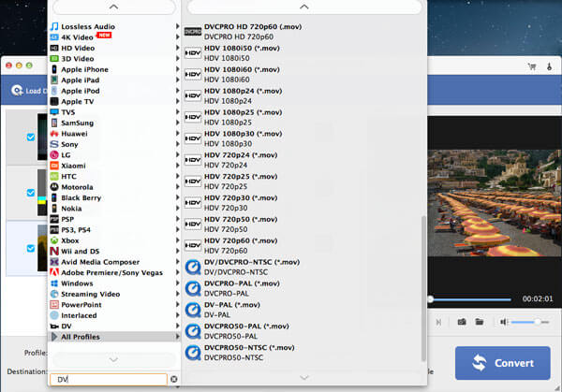Screen dimensions: 562x392
Task: Click the LG logo icon
Action: click(54, 155)
